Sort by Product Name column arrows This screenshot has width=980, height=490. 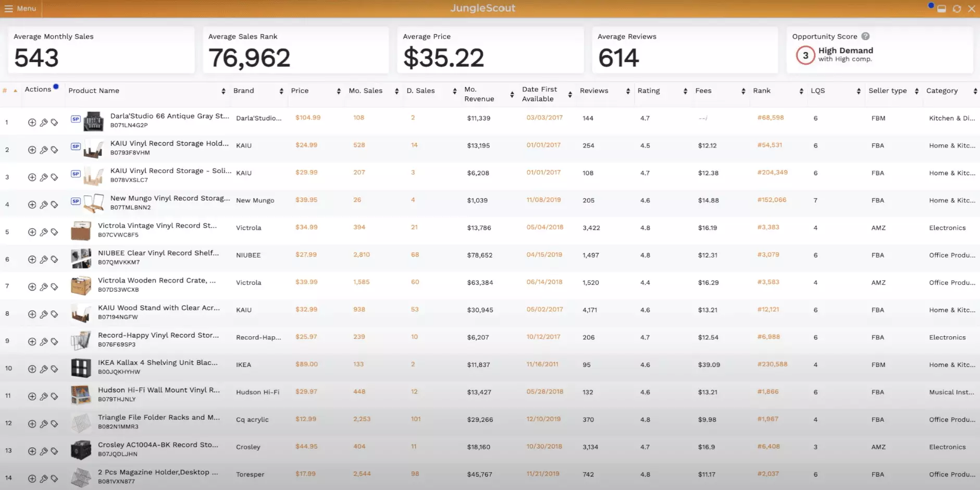[x=224, y=91]
